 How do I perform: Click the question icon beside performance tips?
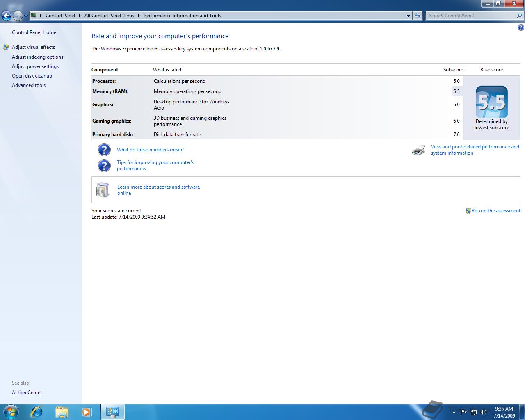[104, 166]
